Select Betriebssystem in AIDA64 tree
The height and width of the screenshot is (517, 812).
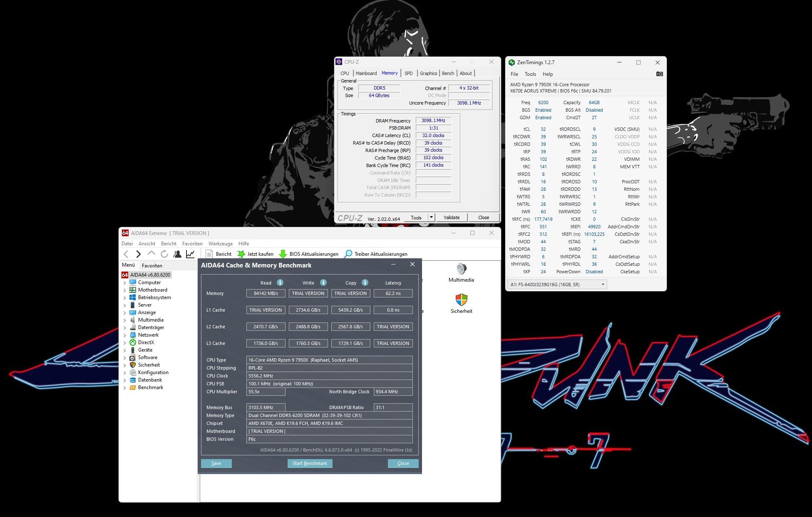(x=154, y=297)
